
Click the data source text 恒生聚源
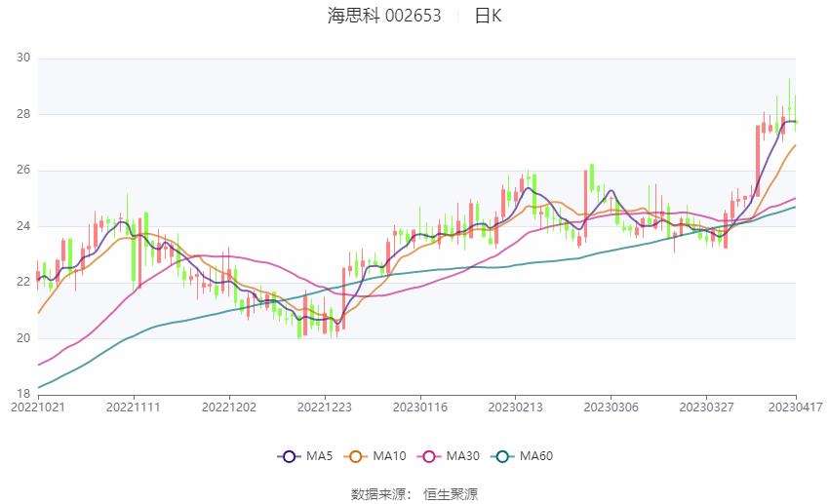451,494
